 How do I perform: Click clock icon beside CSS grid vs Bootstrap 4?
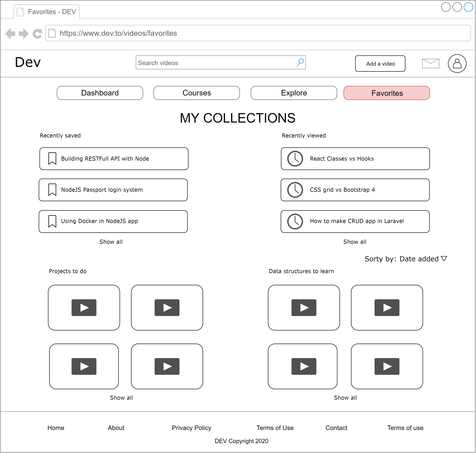[x=295, y=190]
